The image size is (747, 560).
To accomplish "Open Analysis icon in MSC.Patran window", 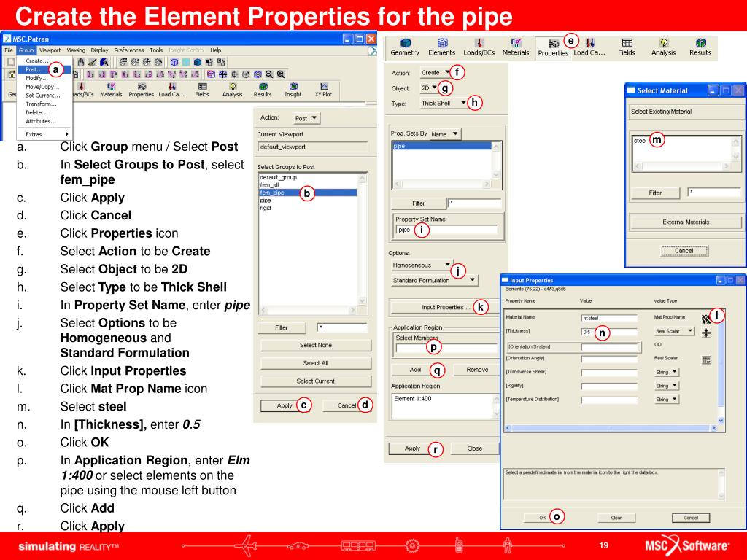I will tap(233, 90).
